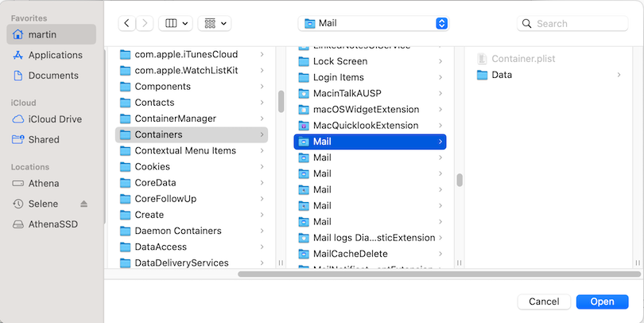644x323 pixels.
Task: Select the DataDeliveryServices folder
Action: tap(192, 263)
